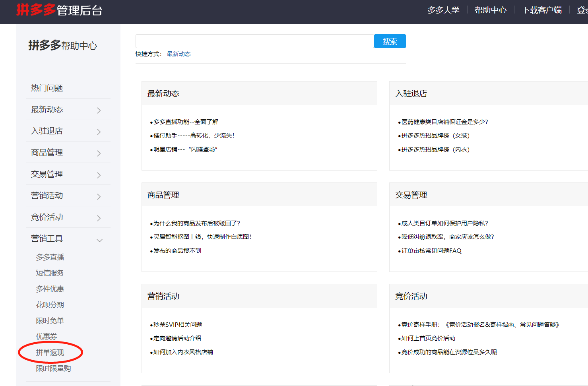Image resolution: width=588 pixels, height=386 pixels.
Task: Open article 为什么我的商品发布后被驳回了?
Action: point(197,223)
